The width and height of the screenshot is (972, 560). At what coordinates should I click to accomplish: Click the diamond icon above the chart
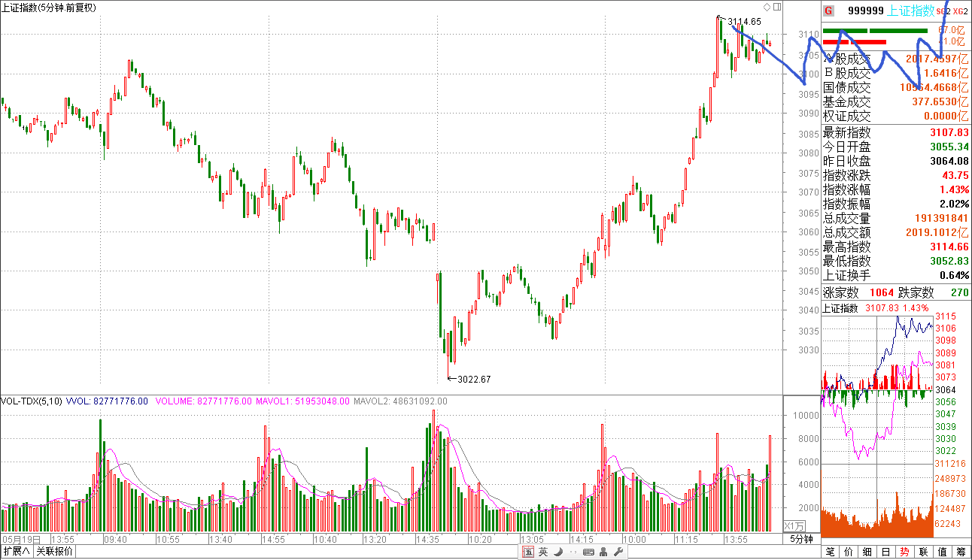[767, 7]
